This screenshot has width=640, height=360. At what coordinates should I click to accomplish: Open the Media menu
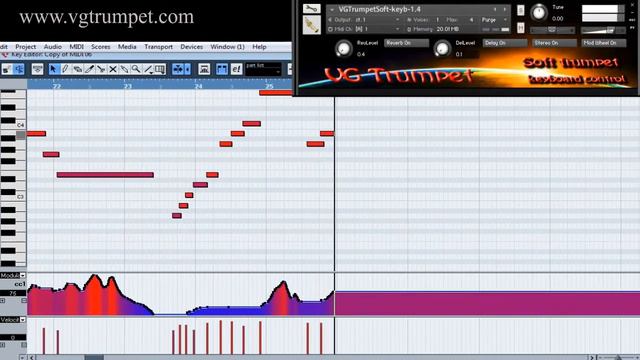127,47
